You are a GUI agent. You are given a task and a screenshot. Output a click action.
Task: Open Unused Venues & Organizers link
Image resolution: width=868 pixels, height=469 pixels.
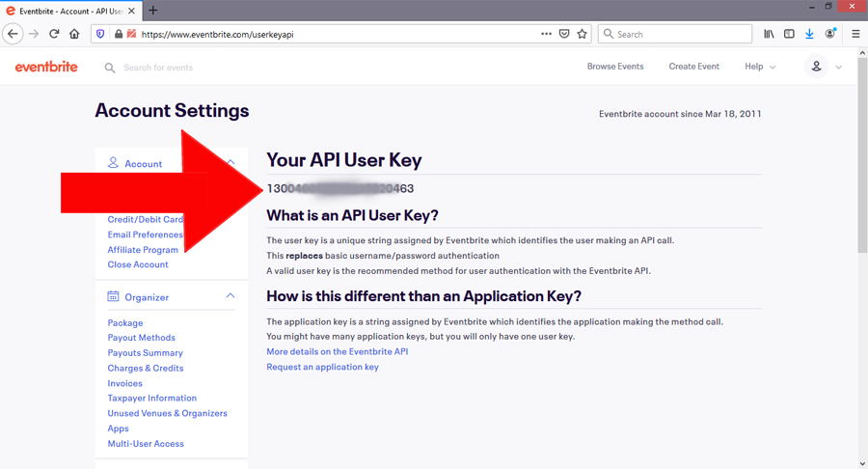(x=167, y=414)
